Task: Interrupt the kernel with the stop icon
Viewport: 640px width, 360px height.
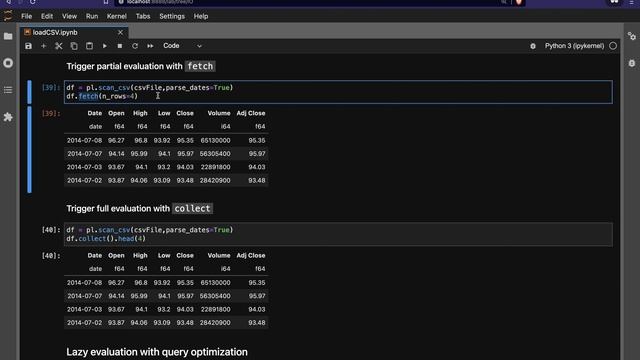Action: click(120, 46)
